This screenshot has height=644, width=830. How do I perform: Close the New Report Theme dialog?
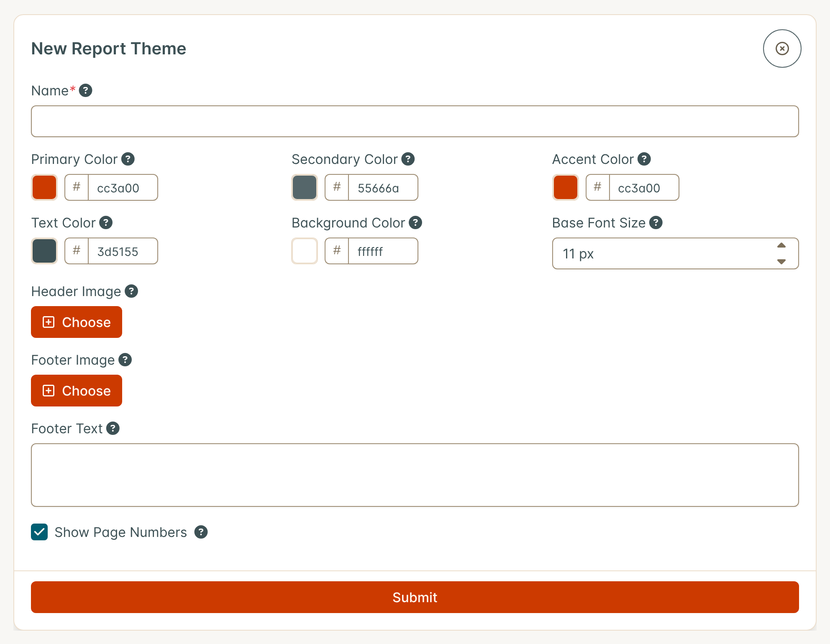(x=782, y=49)
